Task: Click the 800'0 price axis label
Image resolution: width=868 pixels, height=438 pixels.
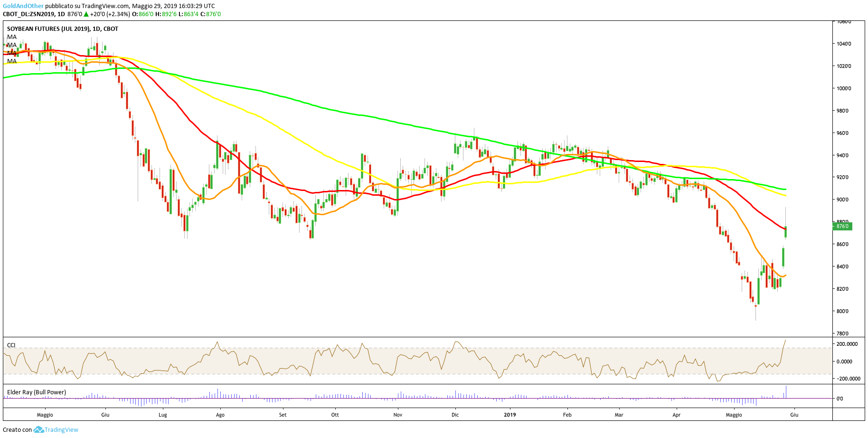Action: 843,312
